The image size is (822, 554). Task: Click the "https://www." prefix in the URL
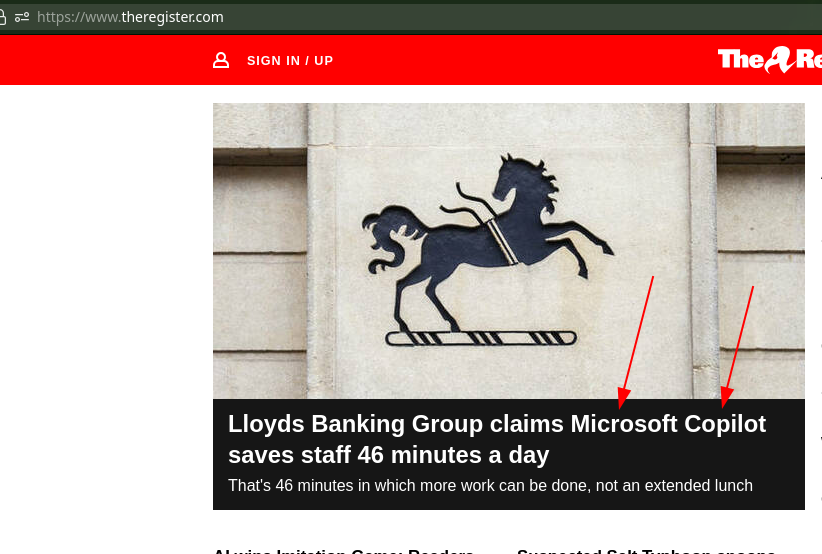[x=79, y=17]
